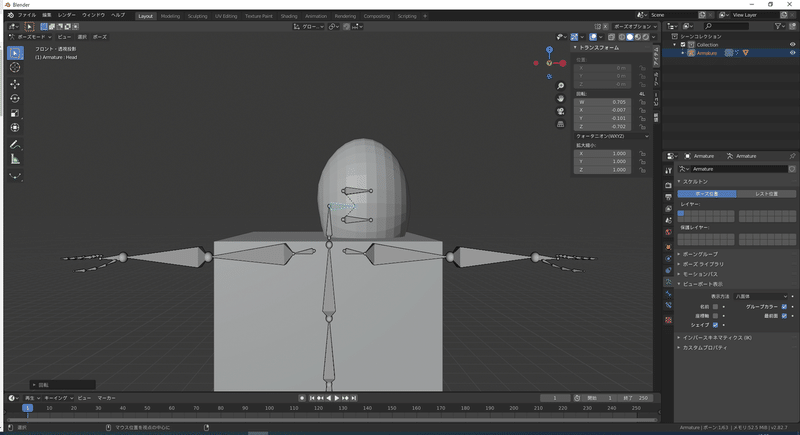Click the pan view hand icon
Screen dimensions: 800x435
pos(560,98)
